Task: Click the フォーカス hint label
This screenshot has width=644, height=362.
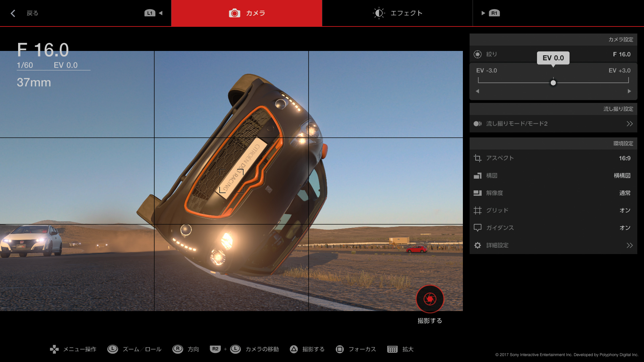Action: 362,349
